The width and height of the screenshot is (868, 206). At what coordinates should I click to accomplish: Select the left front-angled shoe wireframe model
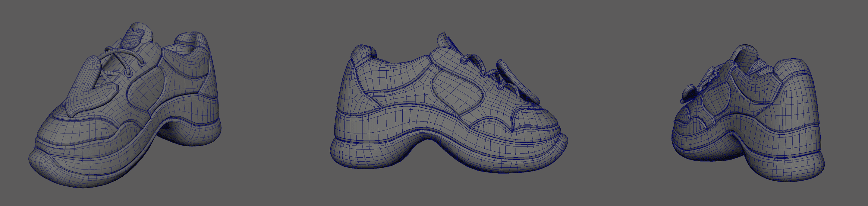tap(125, 105)
